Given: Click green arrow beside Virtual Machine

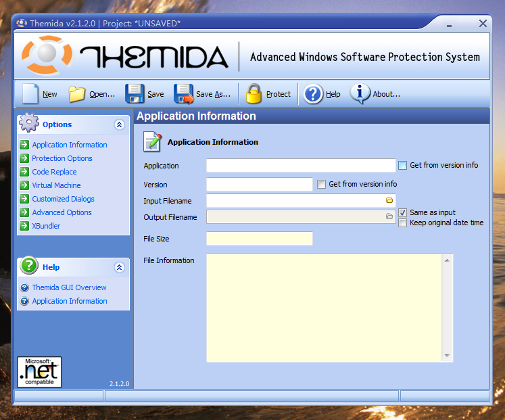Looking at the screenshot, I should click(24, 185).
